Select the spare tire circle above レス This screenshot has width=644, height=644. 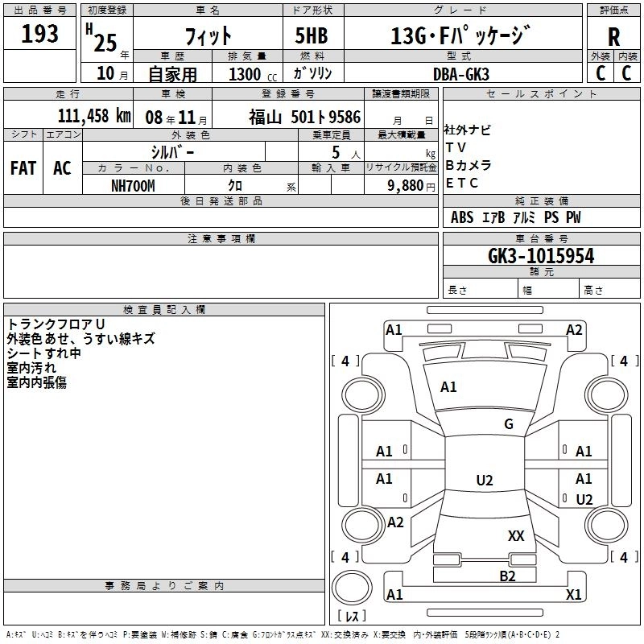352,588
